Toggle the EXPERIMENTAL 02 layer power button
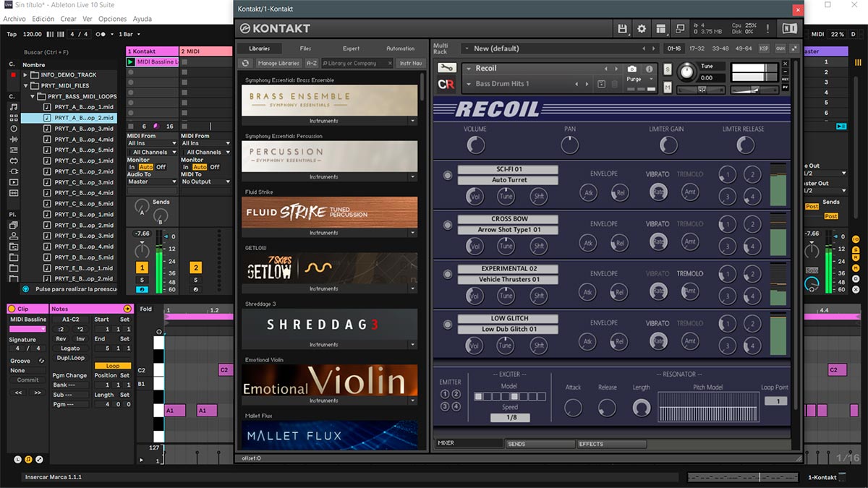 (x=447, y=275)
